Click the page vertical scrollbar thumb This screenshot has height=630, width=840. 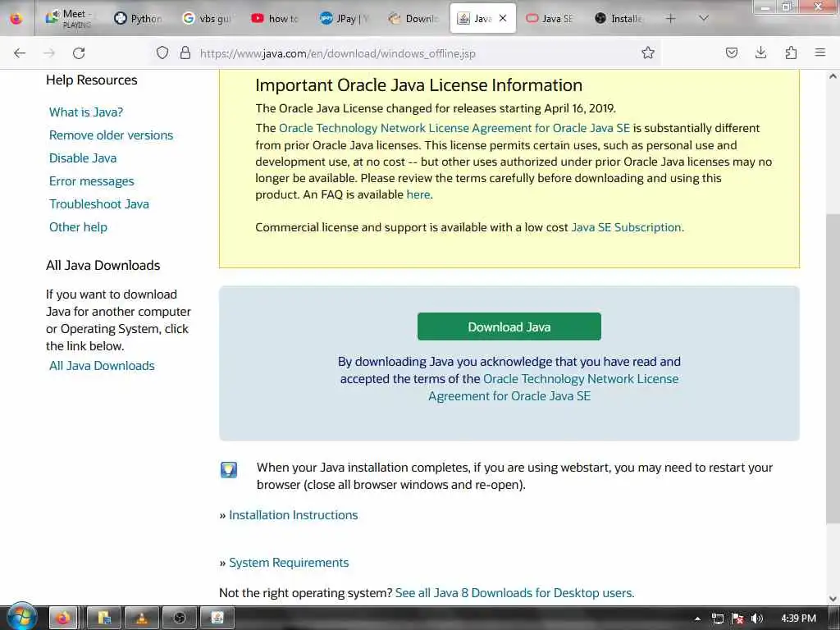click(833, 368)
